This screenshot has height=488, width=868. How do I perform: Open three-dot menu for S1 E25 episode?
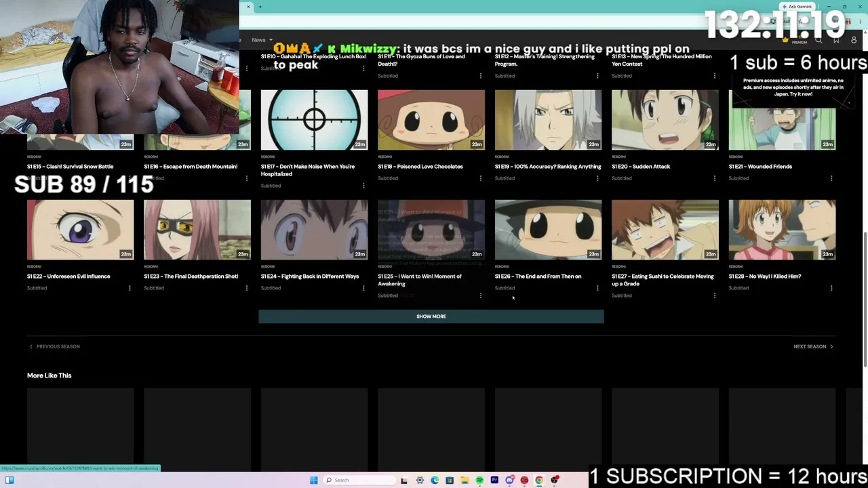[481, 296]
